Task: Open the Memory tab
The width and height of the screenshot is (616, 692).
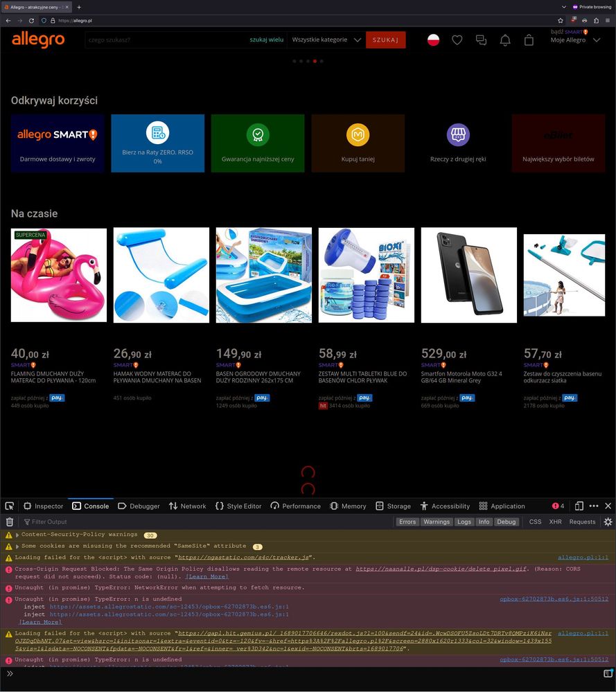Action: click(348, 506)
